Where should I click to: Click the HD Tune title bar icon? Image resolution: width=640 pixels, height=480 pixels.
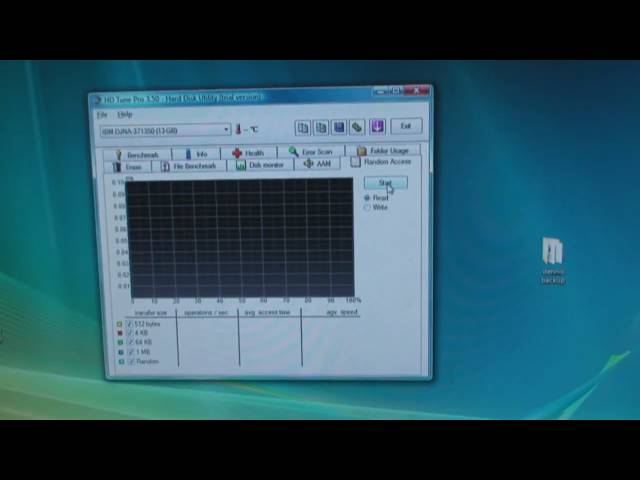coord(97,100)
